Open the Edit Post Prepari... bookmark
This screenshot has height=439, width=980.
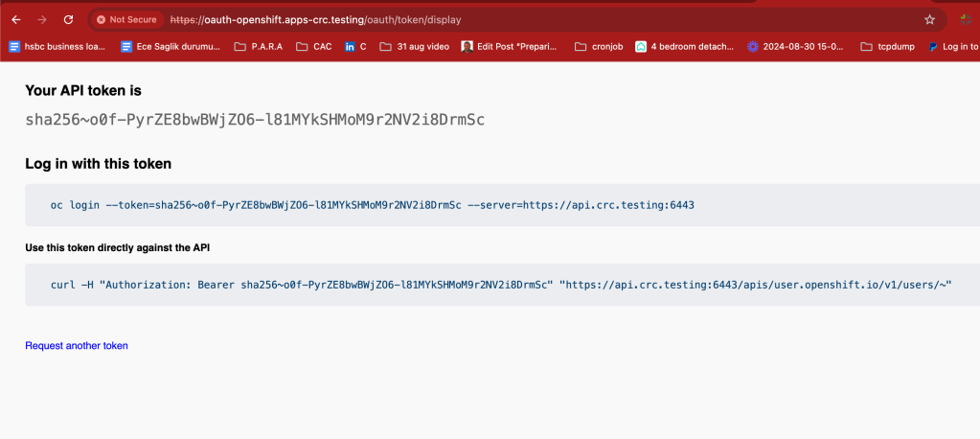(509, 46)
